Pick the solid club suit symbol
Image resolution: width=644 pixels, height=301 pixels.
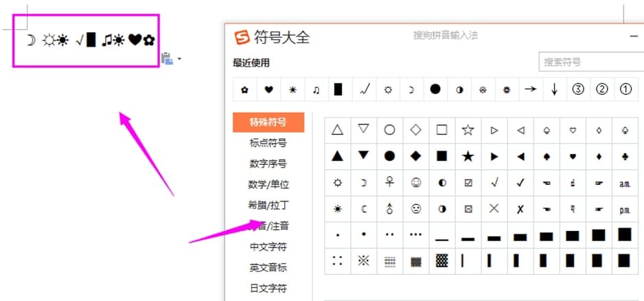(x=625, y=156)
